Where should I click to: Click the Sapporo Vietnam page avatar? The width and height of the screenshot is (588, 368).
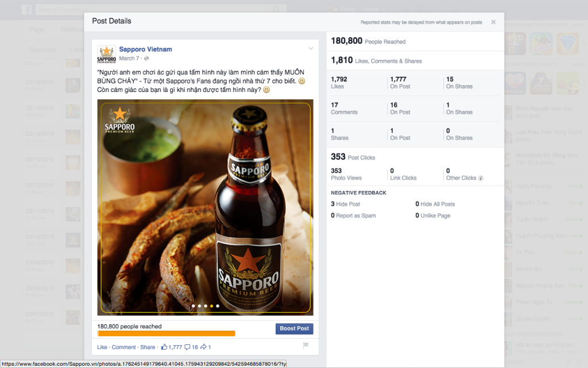pyautogui.click(x=106, y=54)
